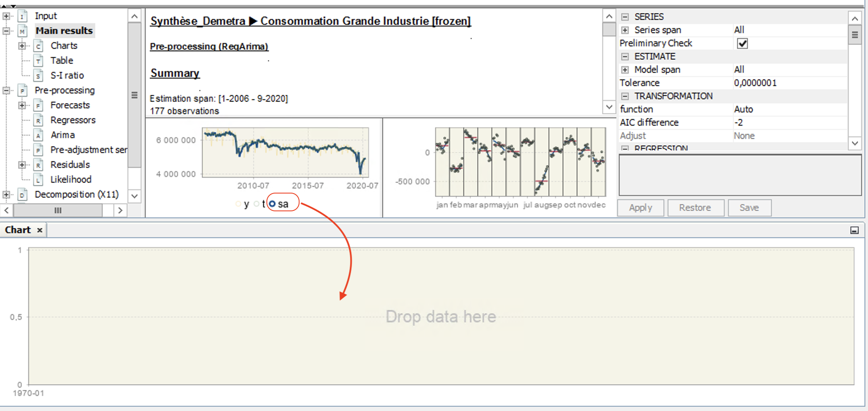Click the Restore button
The image size is (868, 411).
695,208
